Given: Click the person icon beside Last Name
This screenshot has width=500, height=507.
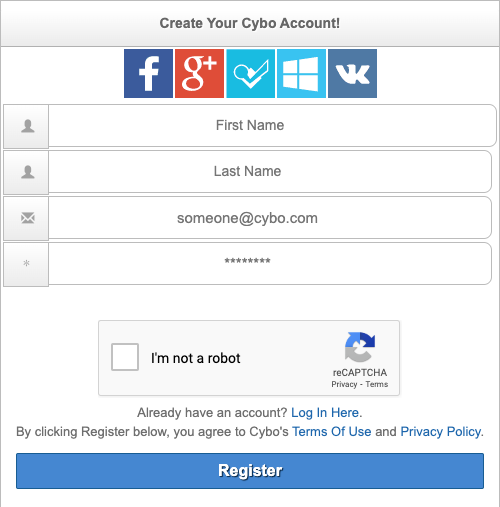Looking at the screenshot, I should [28, 172].
